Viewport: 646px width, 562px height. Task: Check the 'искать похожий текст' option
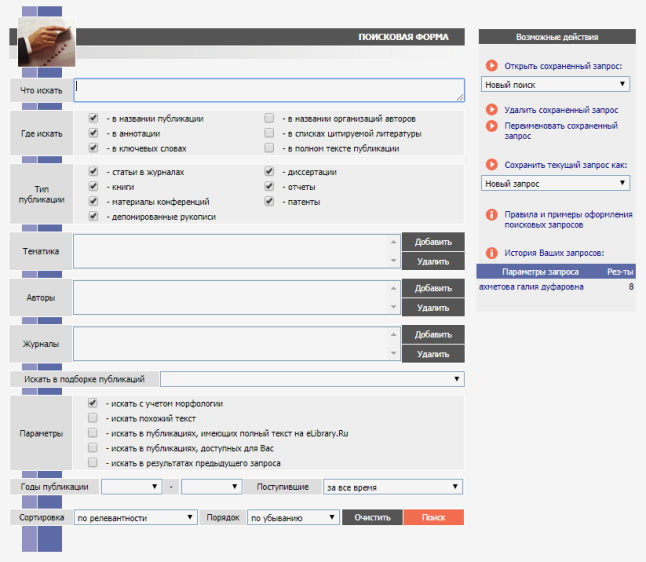(x=93, y=418)
